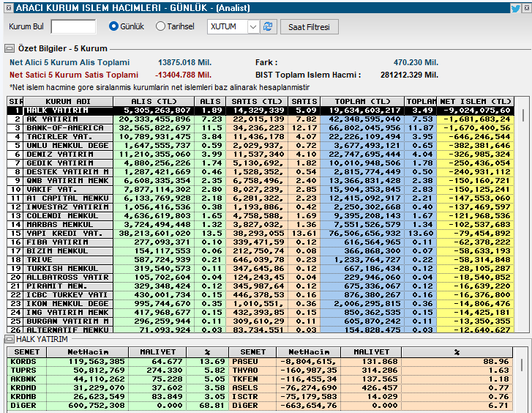Collapse the HALK YATIRIM detail panel
This screenshot has width=532, height=413.
coord(10,339)
